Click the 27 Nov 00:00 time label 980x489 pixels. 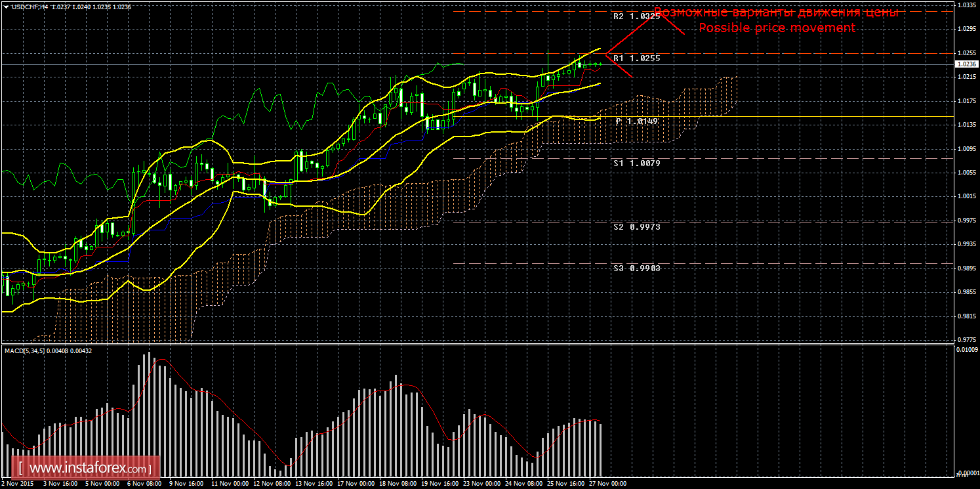pyautogui.click(x=607, y=484)
